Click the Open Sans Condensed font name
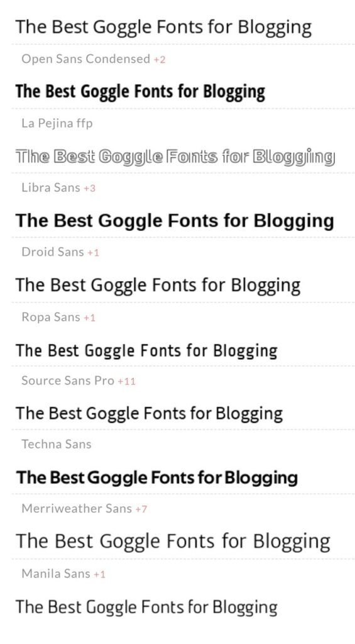 tap(86, 59)
